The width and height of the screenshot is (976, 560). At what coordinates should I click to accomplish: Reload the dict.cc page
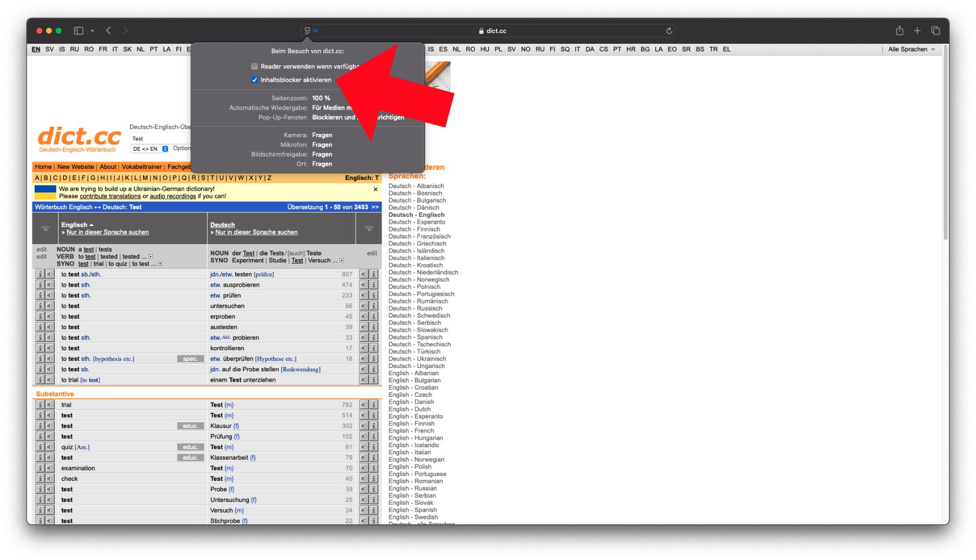(x=669, y=31)
